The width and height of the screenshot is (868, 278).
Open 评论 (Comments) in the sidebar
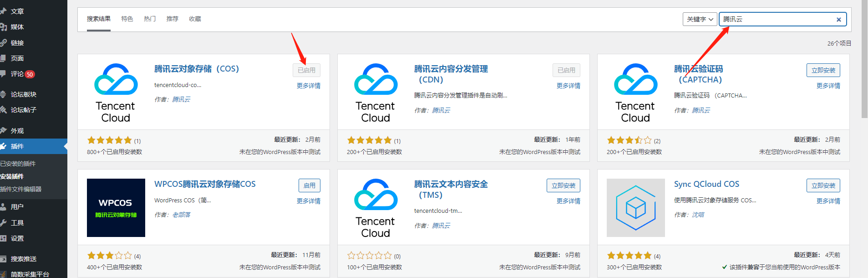point(17,74)
